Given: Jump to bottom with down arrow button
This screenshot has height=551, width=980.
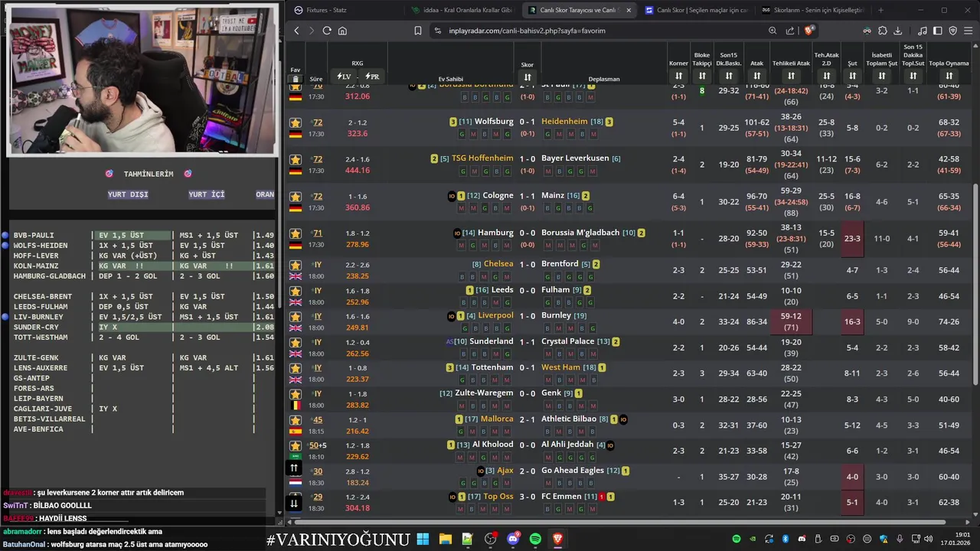Looking at the screenshot, I should 294,503.
